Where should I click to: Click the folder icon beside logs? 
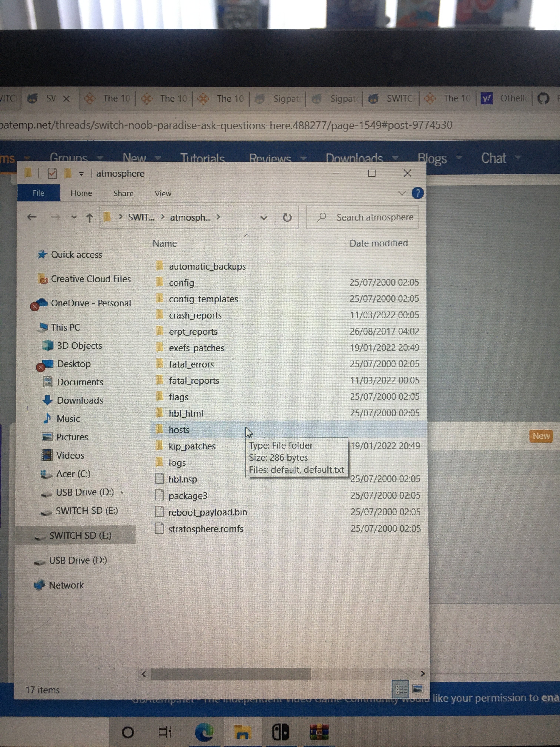(159, 462)
